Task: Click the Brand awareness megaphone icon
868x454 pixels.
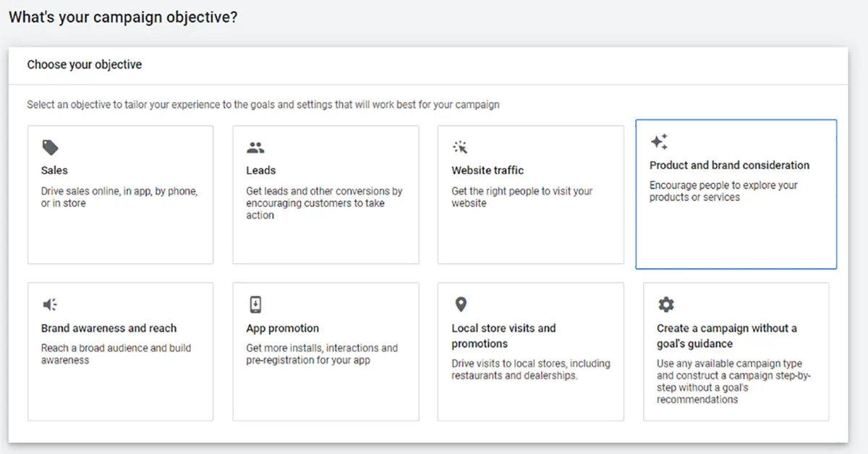Action: pyautogui.click(x=50, y=304)
